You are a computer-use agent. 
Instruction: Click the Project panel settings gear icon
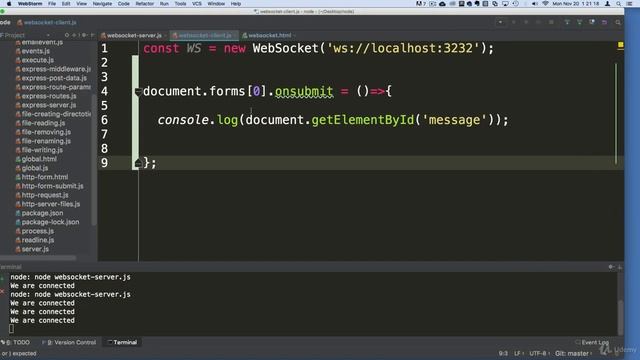84,36
